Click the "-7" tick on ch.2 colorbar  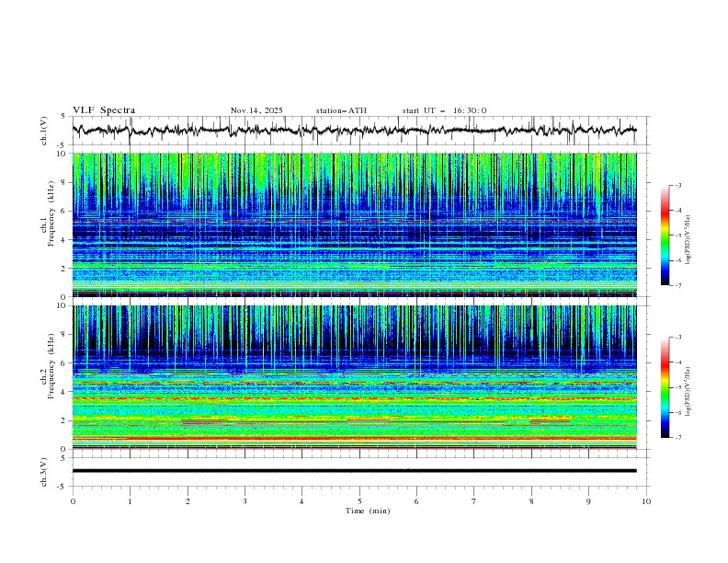pos(678,438)
